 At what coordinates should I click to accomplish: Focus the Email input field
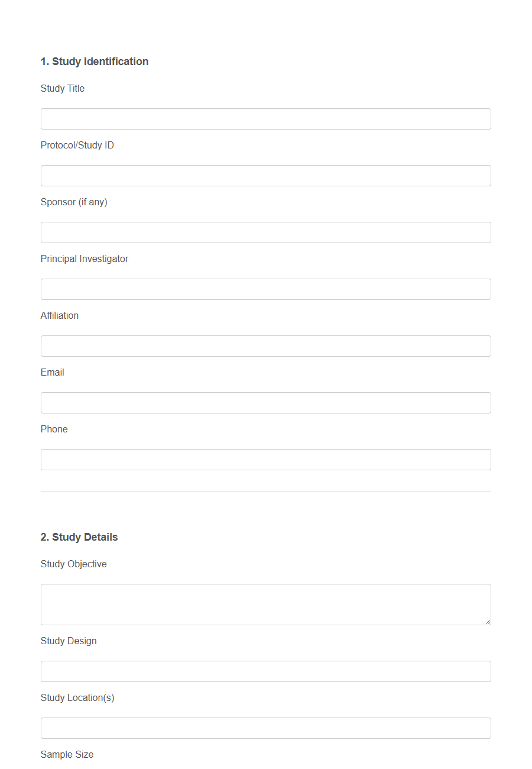pos(265,402)
